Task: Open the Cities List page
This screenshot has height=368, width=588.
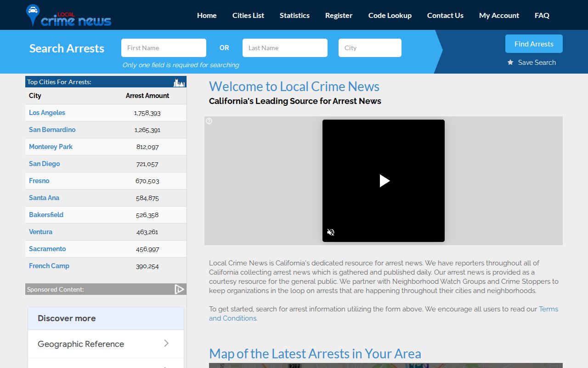Action: 248,15
